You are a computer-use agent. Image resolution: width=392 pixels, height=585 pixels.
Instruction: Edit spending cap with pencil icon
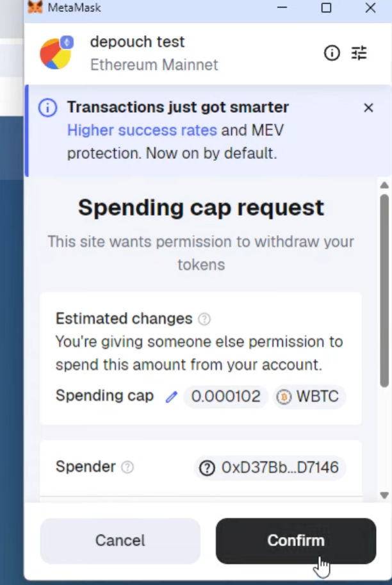coord(171,397)
